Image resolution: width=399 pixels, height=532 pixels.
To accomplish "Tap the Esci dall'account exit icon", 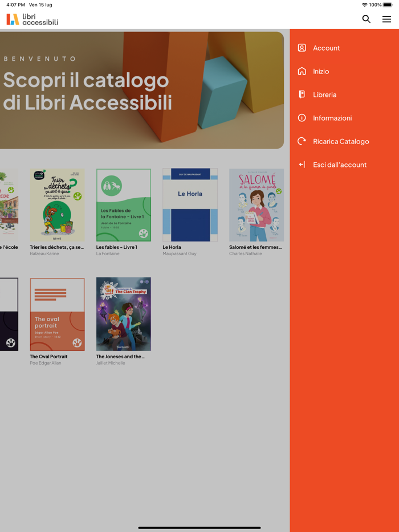I will pyautogui.click(x=302, y=165).
